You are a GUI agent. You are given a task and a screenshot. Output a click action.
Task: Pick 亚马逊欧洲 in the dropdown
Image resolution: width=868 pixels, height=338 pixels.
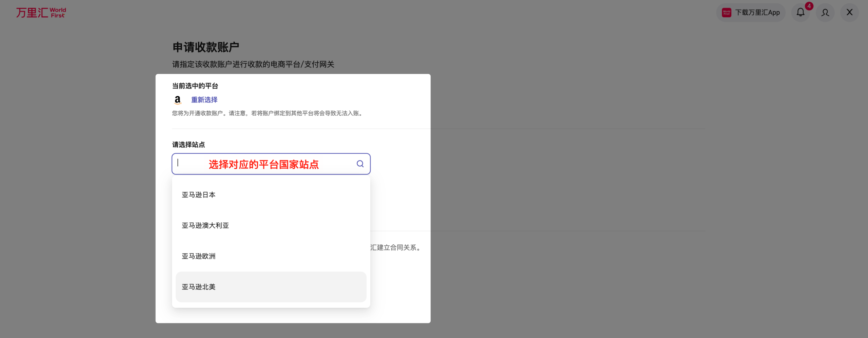pos(199,256)
